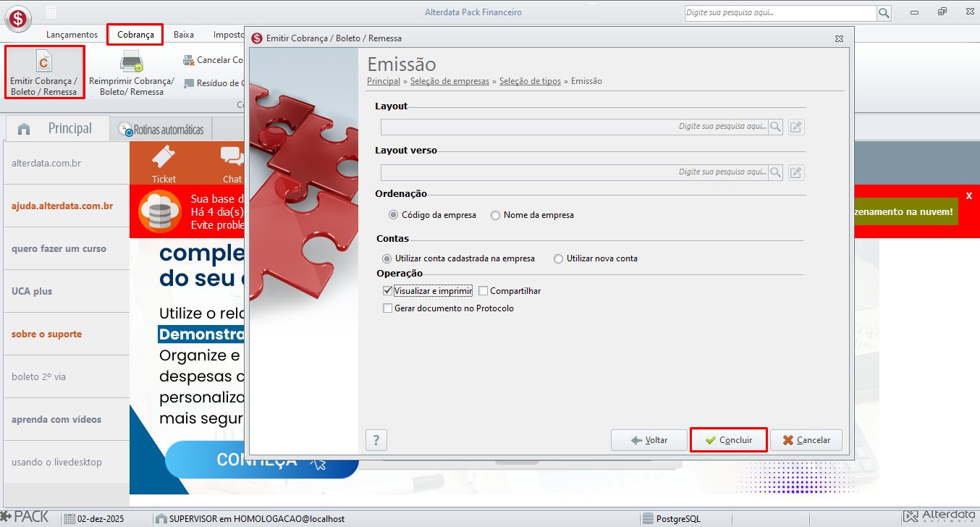Click the cloud database icon in the banner

click(x=160, y=211)
